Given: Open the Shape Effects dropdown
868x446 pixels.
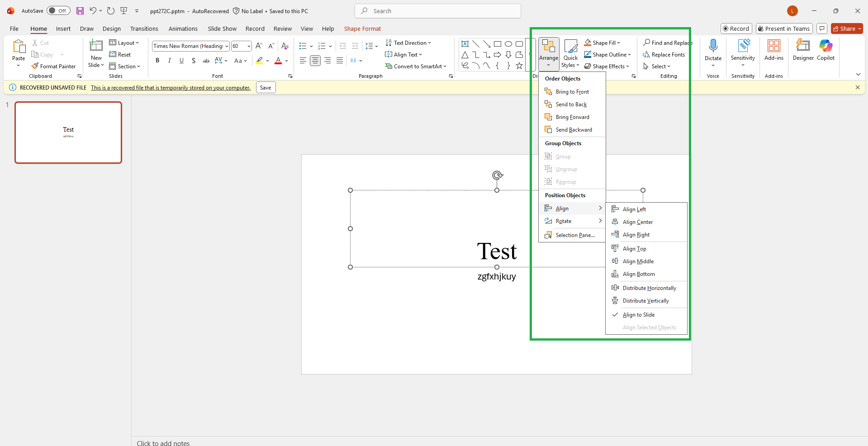Looking at the screenshot, I should point(607,66).
